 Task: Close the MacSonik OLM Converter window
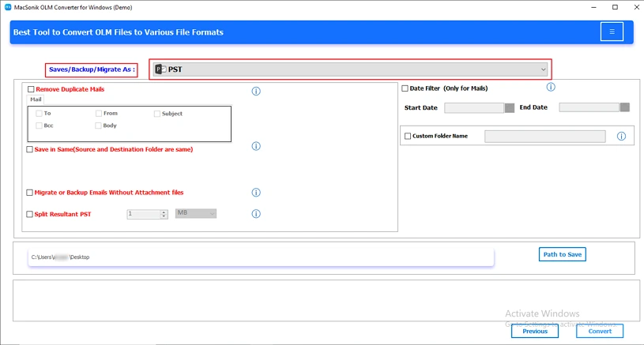click(x=636, y=7)
